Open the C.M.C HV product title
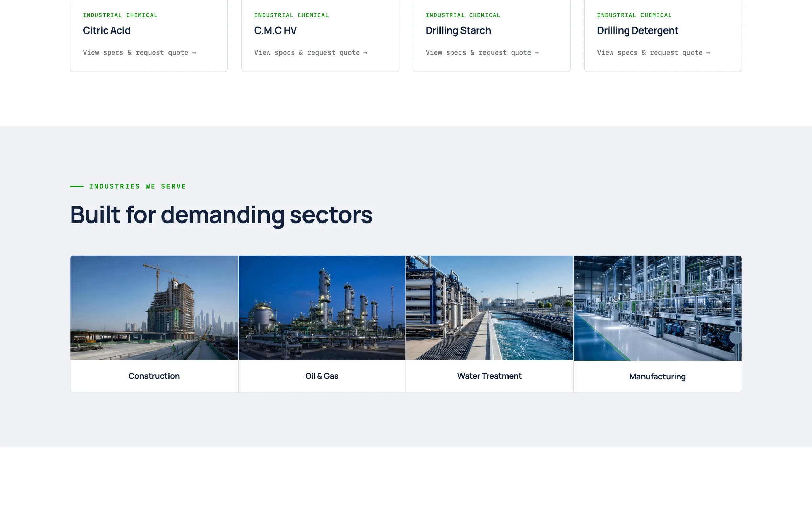 (275, 30)
